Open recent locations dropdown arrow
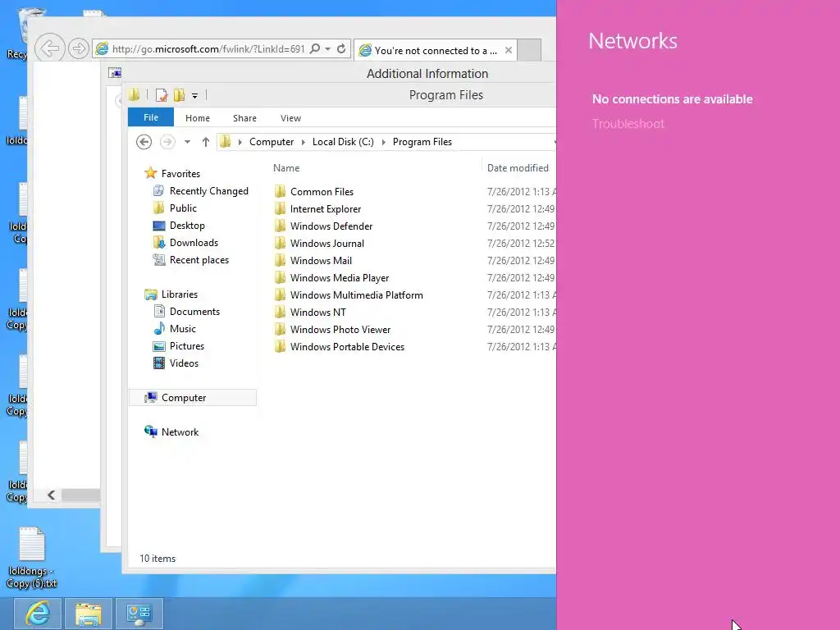Screen dimensions: 840x630 click(187, 142)
